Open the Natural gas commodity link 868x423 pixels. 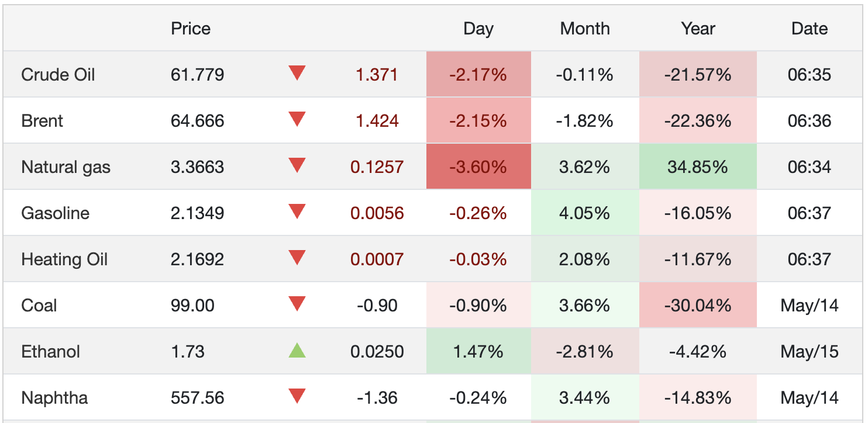[x=66, y=167]
